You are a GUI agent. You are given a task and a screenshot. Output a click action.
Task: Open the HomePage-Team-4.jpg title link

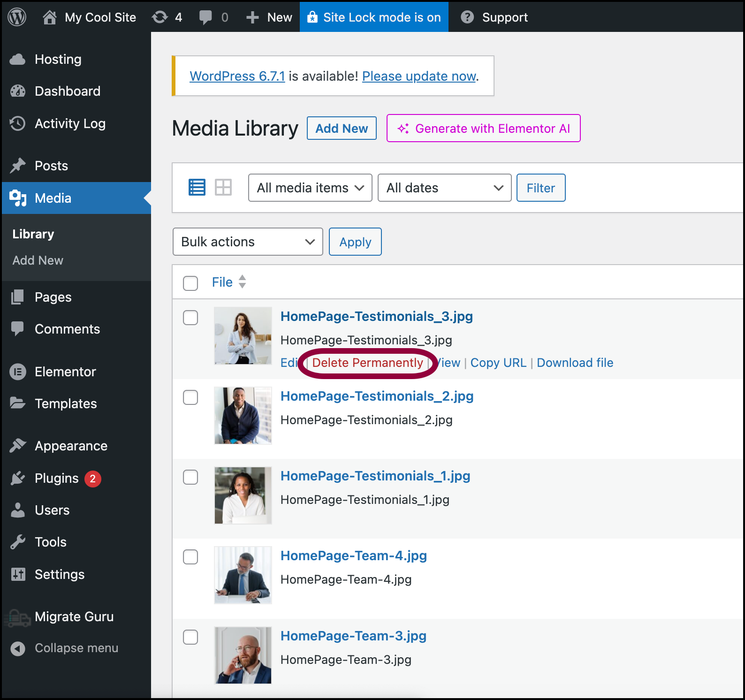point(354,556)
